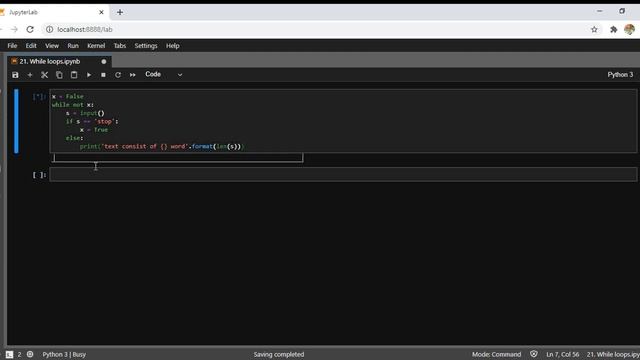Click the empty cell prompt [ ]
This screenshot has width=640, height=360.
pos(39,175)
